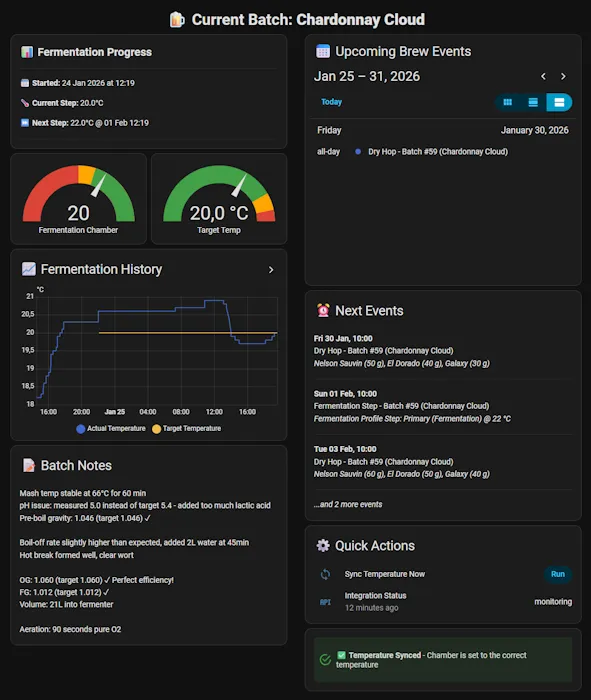The width and height of the screenshot is (591, 700).
Task: Click the Today button in calendar
Action: (x=331, y=102)
